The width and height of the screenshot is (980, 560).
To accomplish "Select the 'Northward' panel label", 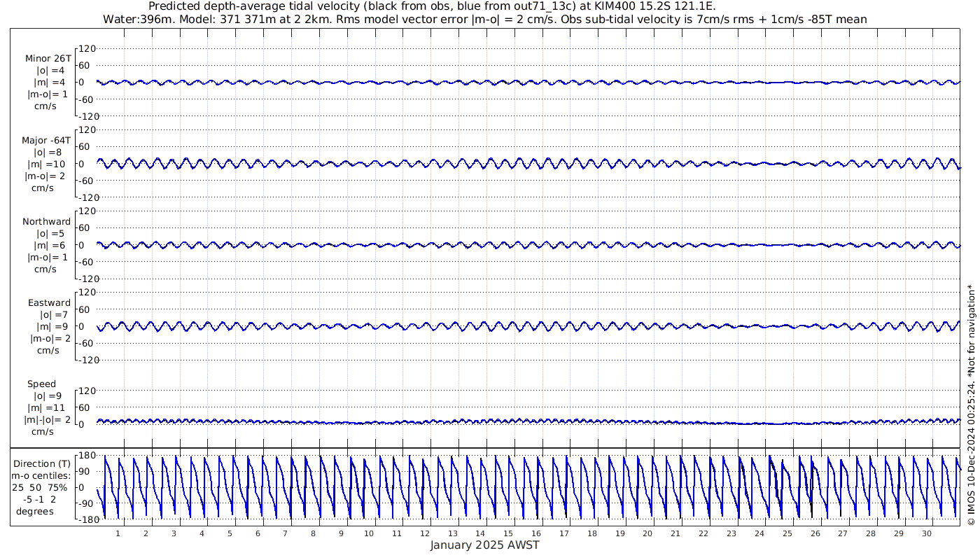I will (46, 221).
